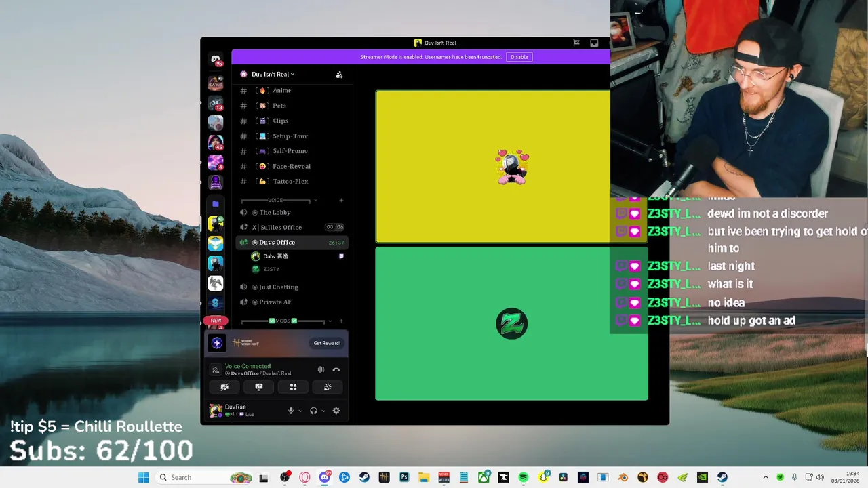Open Discord direct messages home icon

tap(216, 59)
